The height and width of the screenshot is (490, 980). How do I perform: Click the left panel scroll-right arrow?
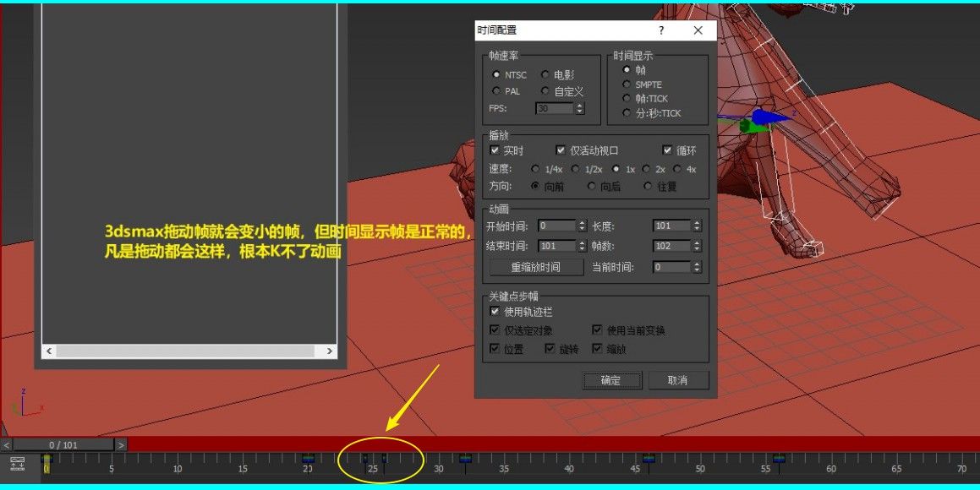point(330,351)
